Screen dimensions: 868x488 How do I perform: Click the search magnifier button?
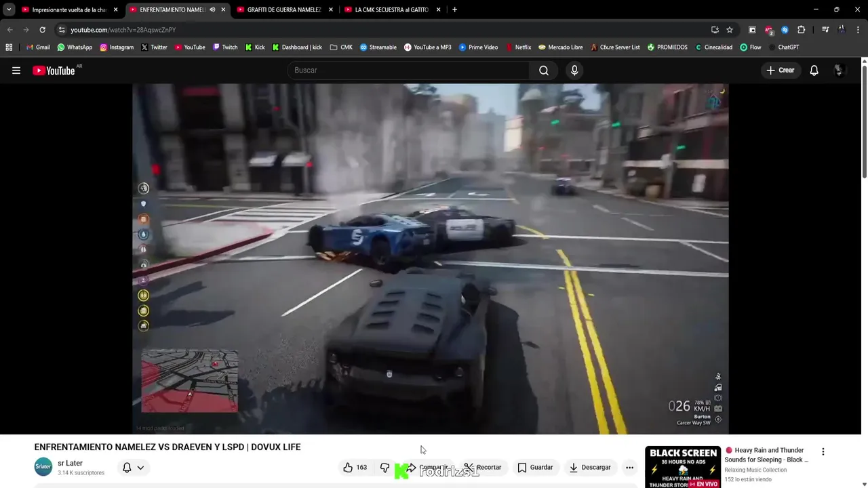point(544,70)
